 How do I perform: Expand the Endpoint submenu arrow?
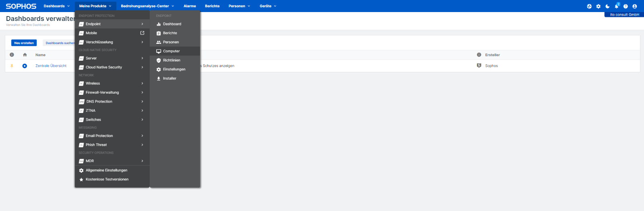click(142, 24)
